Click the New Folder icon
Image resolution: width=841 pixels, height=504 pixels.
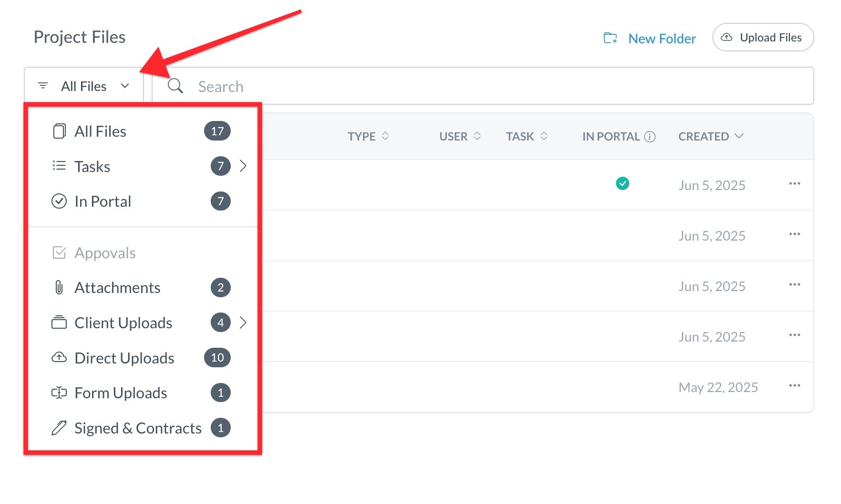(610, 38)
